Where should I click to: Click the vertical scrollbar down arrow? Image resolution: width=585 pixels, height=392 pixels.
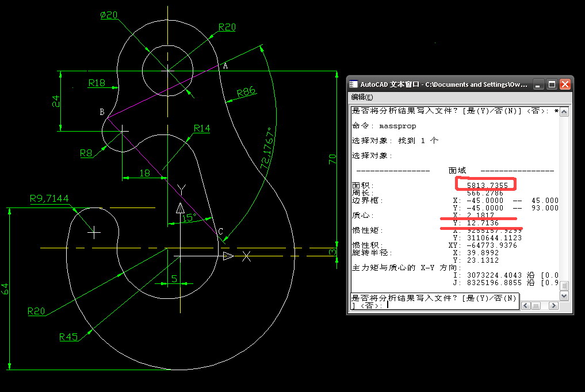tap(564, 296)
